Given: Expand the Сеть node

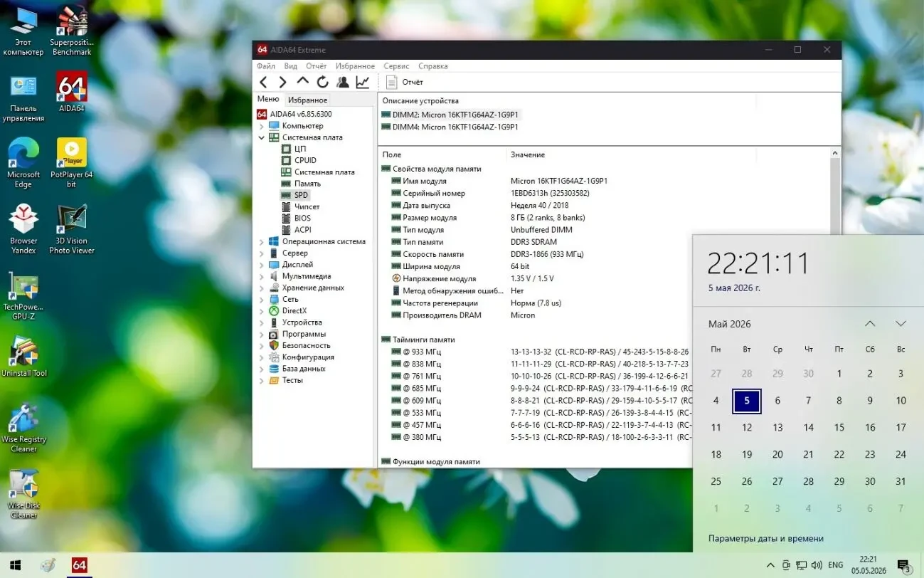Looking at the screenshot, I should tap(261, 299).
